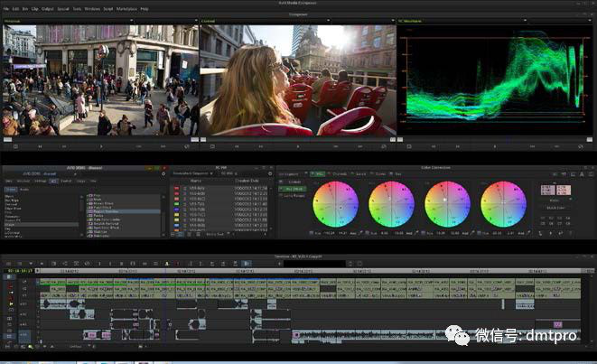Click the Match Color button
Screen dimensions: 597x364
[x=555, y=208]
